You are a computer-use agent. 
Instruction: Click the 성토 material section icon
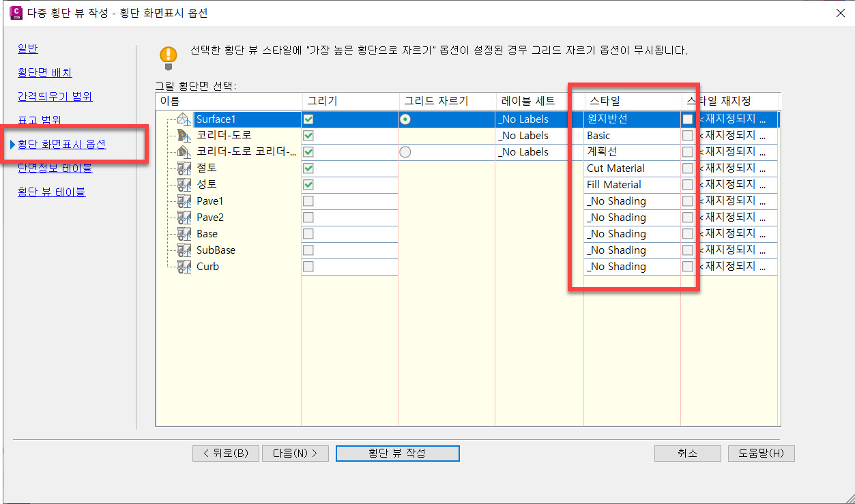(x=184, y=185)
